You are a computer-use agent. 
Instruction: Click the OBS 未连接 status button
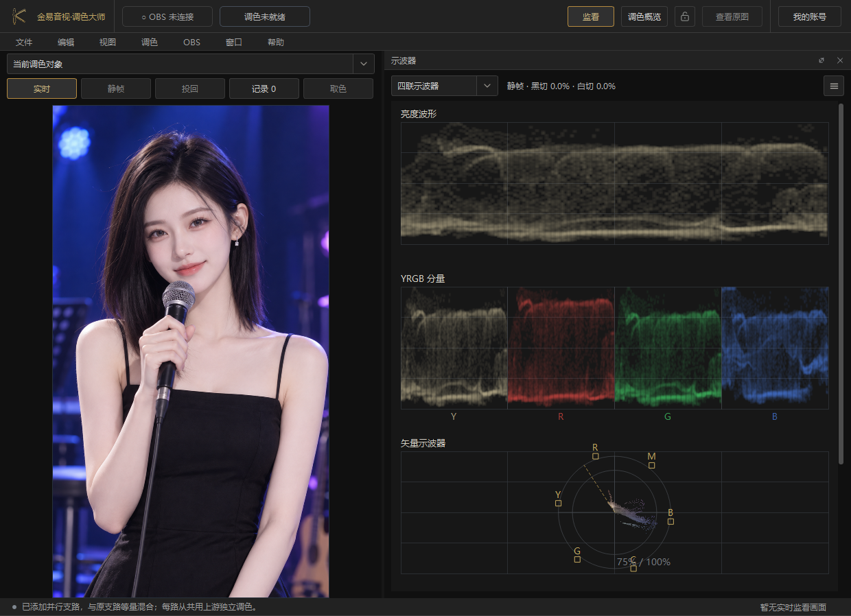coord(167,16)
